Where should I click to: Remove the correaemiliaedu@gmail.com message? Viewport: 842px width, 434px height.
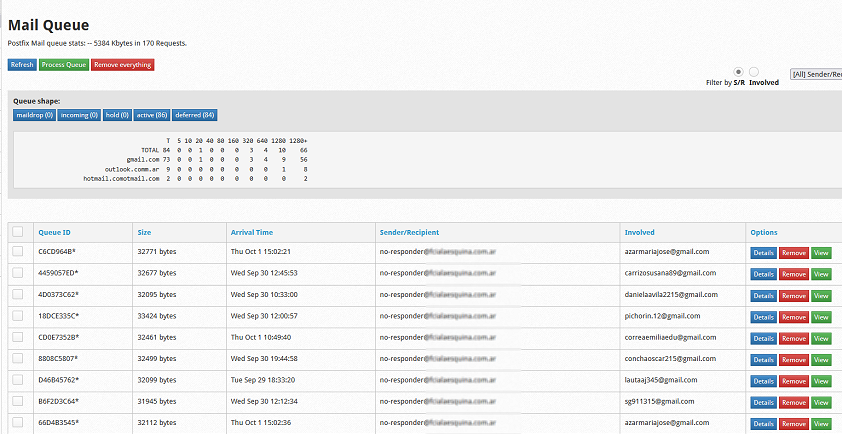(x=794, y=339)
